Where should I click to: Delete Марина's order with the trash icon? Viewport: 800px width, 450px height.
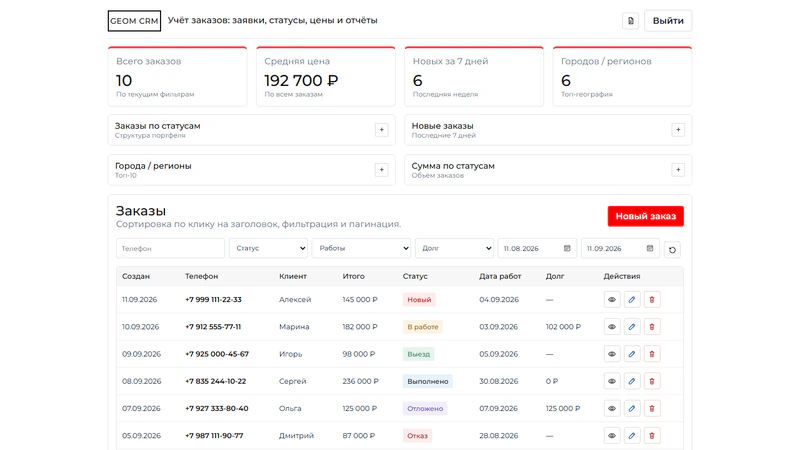(652, 327)
